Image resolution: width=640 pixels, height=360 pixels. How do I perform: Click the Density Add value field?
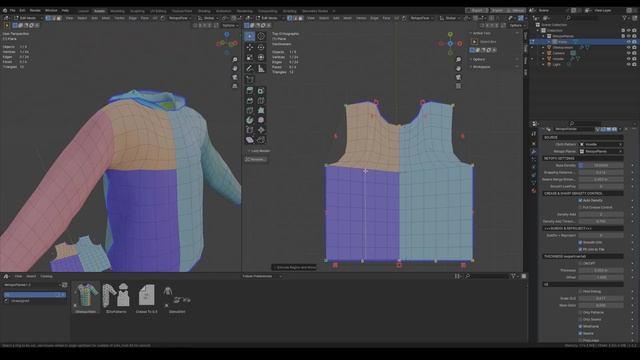[601, 214]
